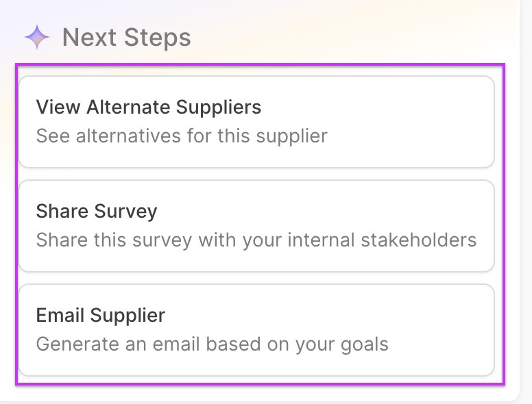Click the "Share Survey" title text
532x404 pixels.
[x=97, y=211]
